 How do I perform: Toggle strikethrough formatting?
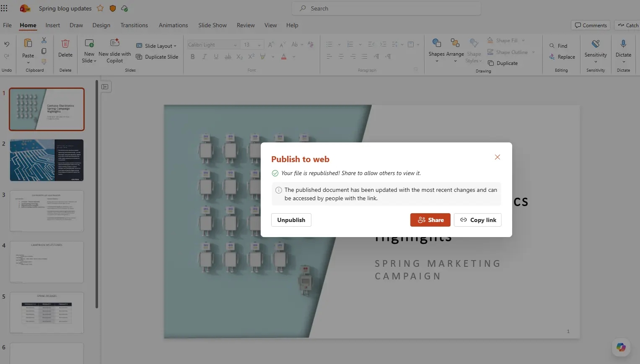[x=228, y=57]
